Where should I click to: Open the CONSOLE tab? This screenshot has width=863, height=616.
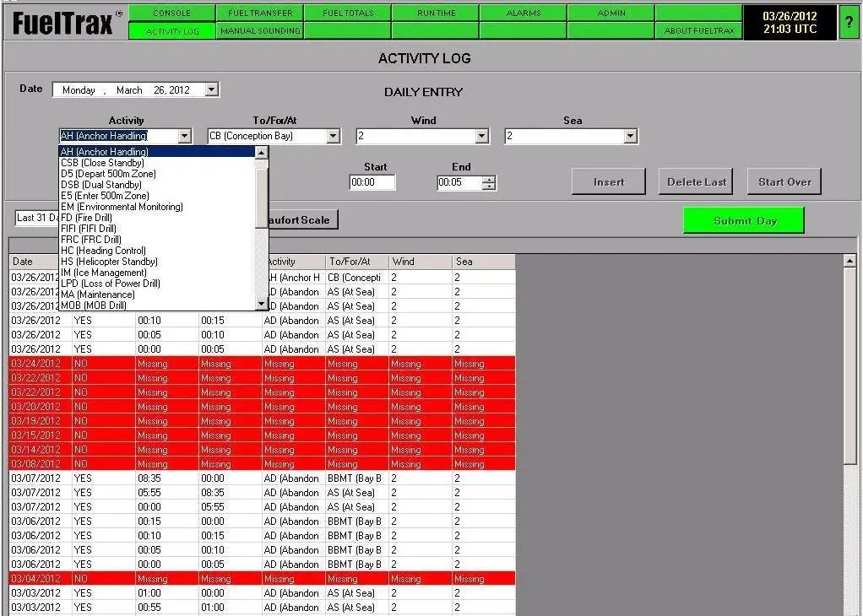(x=171, y=13)
